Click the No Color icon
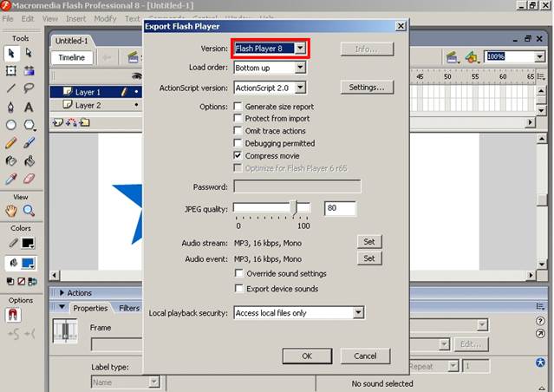554x392 pixels. (21, 281)
